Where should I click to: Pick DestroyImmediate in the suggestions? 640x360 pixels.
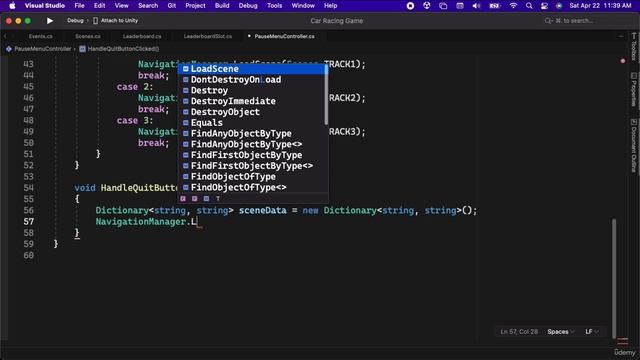(x=252, y=101)
